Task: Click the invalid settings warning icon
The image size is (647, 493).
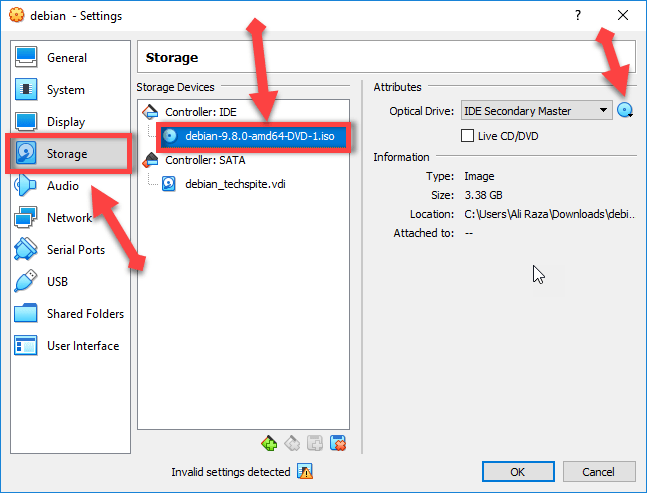Action: pos(306,472)
